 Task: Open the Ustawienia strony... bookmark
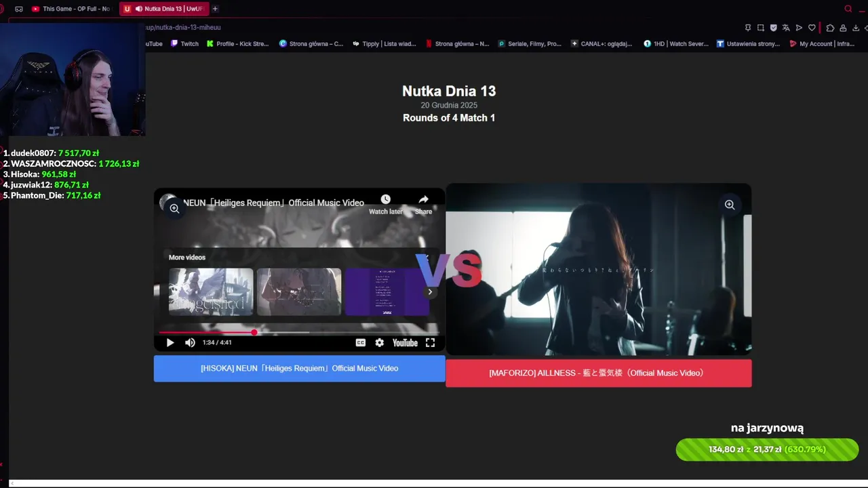(749, 44)
